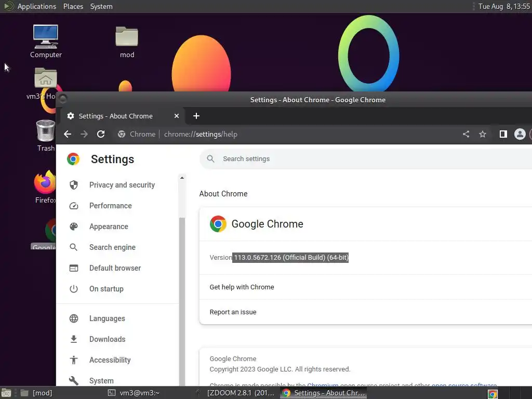Close the Settings - About Chrome tab
This screenshot has width=532, height=399.
click(177, 116)
